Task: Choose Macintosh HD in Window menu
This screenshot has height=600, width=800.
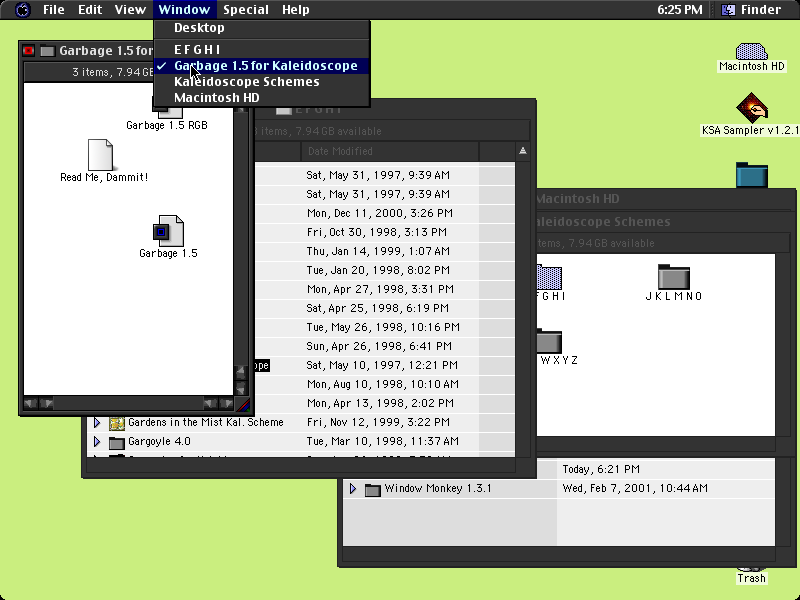Action: pos(261,97)
